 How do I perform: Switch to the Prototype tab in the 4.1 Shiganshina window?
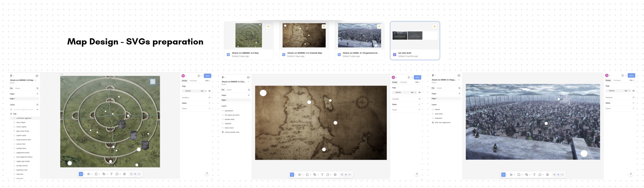[617, 81]
